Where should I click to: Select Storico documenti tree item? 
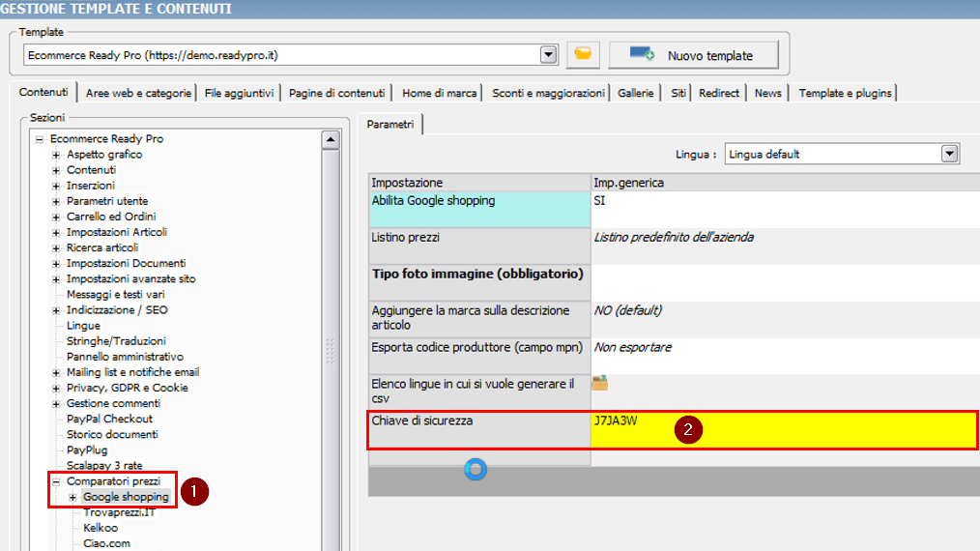coord(112,434)
